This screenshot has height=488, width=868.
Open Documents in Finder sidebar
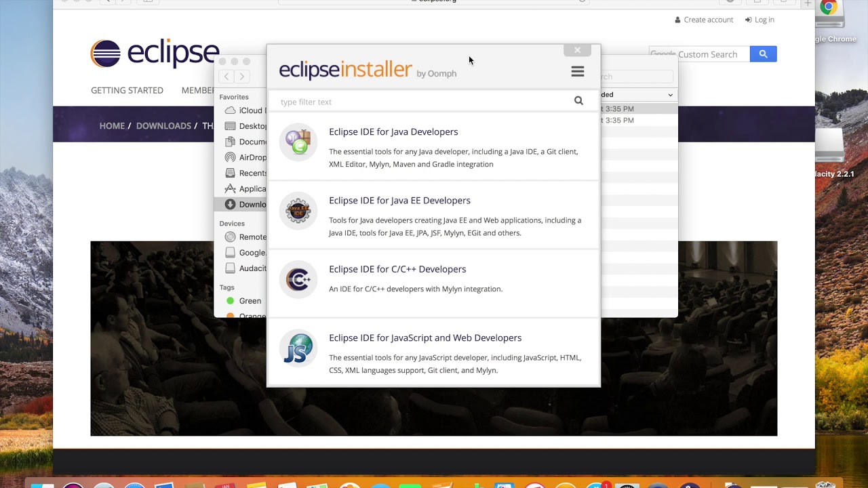click(x=245, y=142)
